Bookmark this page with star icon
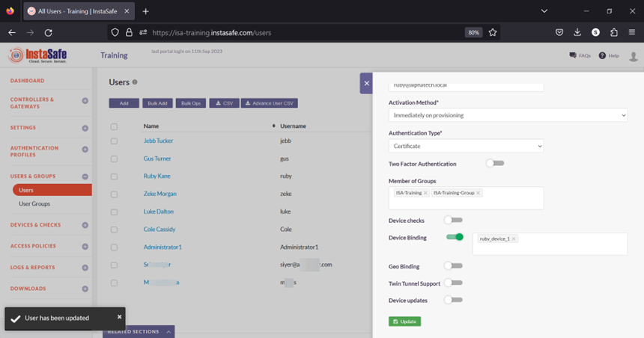This screenshot has width=644, height=338. [493, 32]
